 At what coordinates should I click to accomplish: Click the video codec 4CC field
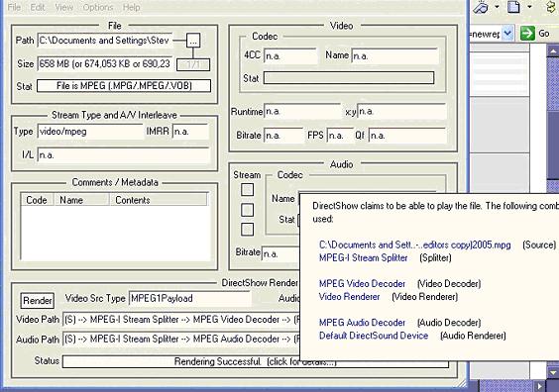coord(290,56)
